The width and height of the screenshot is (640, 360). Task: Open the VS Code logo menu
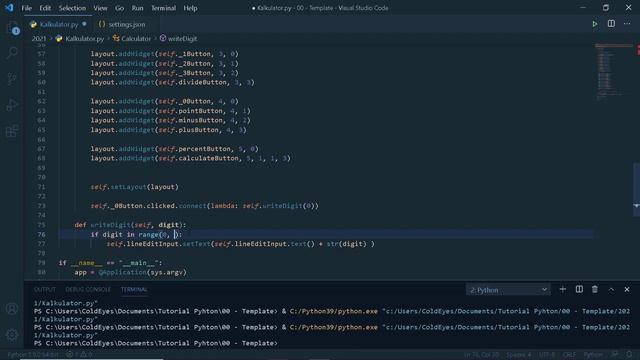coord(9,8)
